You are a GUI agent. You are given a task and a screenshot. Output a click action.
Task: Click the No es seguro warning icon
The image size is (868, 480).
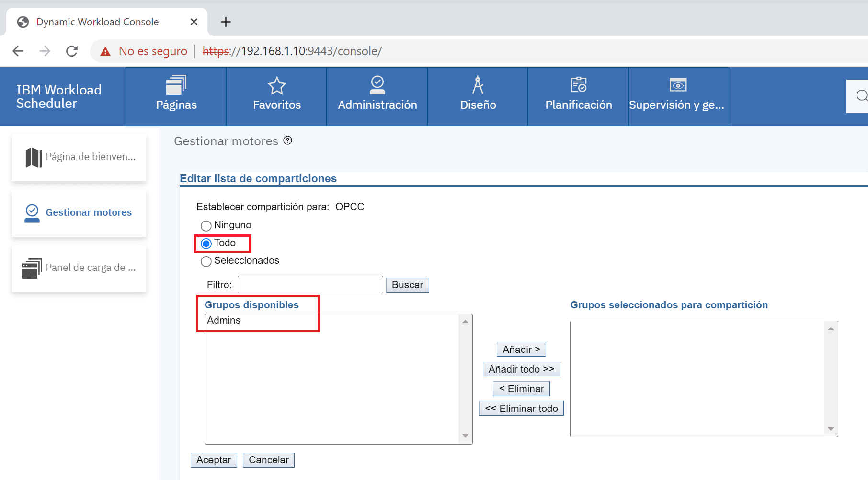[105, 51]
